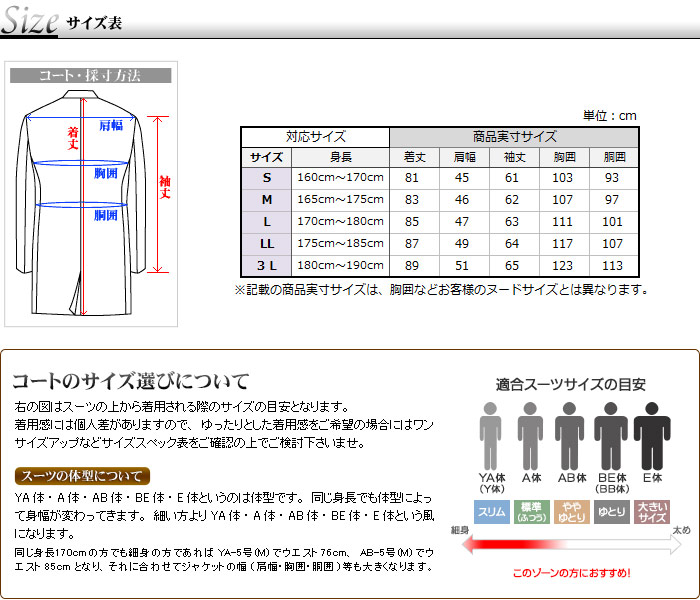Click the BE体 body figure icon

tap(610, 436)
